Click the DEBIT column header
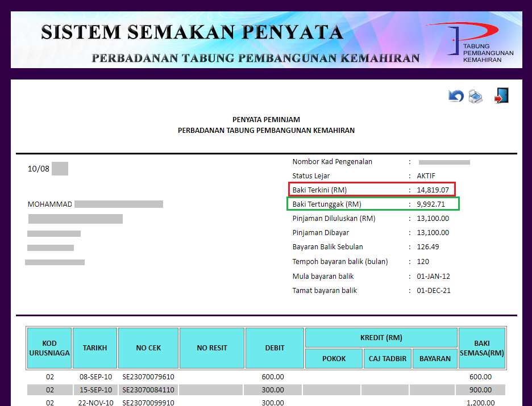Image resolution: width=532 pixels, height=406 pixels. [275, 348]
